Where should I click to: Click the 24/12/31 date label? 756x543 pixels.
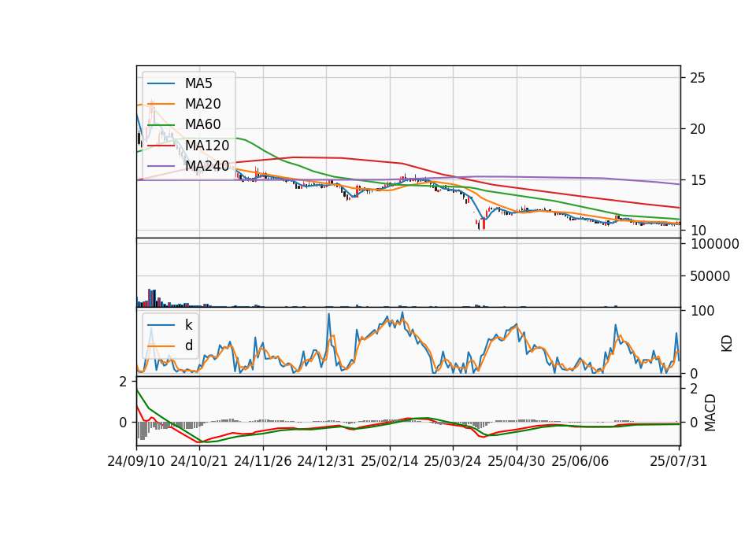tap(326, 461)
